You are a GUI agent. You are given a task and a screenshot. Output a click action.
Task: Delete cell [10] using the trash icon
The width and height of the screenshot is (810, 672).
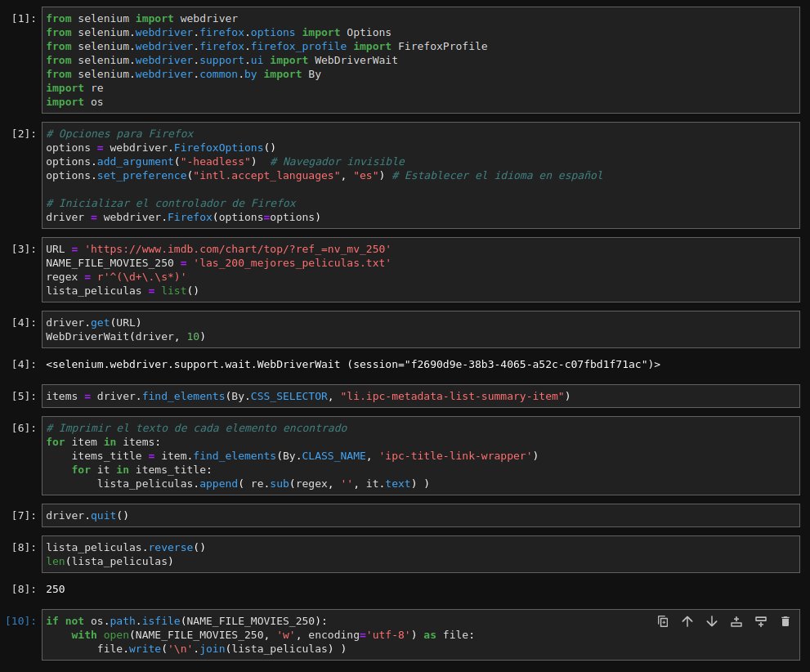pos(785,621)
